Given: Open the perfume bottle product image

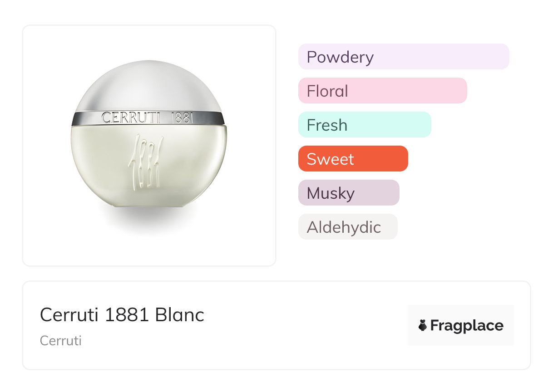Looking at the screenshot, I should tap(149, 145).
